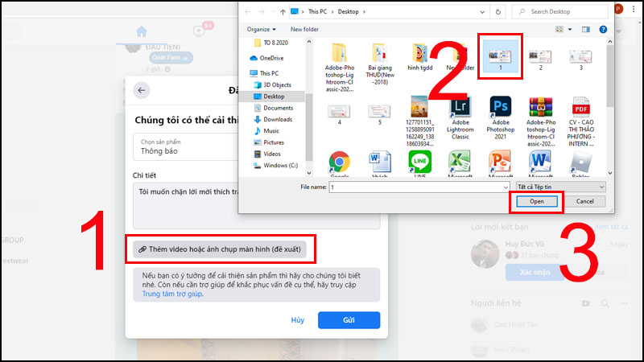644x362 pixels.
Task: Click New folder in dialog toolbar
Action: (304, 29)
